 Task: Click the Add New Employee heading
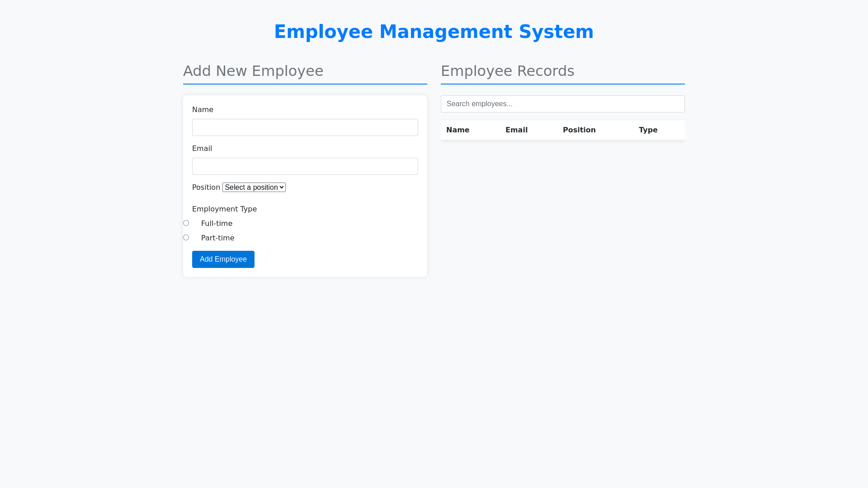[253, 71]
